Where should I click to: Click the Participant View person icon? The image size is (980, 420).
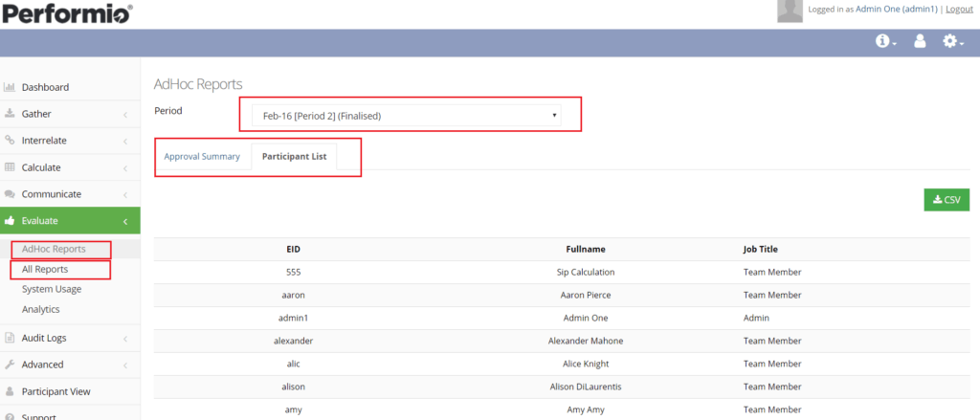click(10, 392)
